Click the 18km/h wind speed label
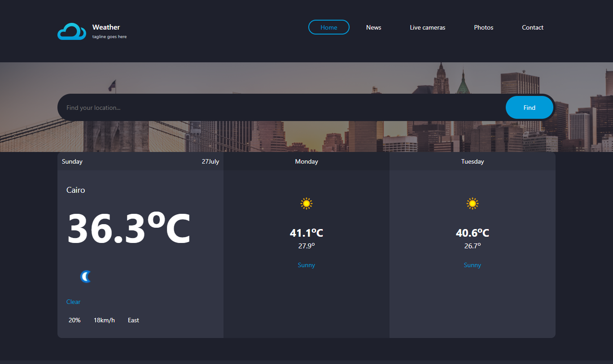 coord(104,320)
